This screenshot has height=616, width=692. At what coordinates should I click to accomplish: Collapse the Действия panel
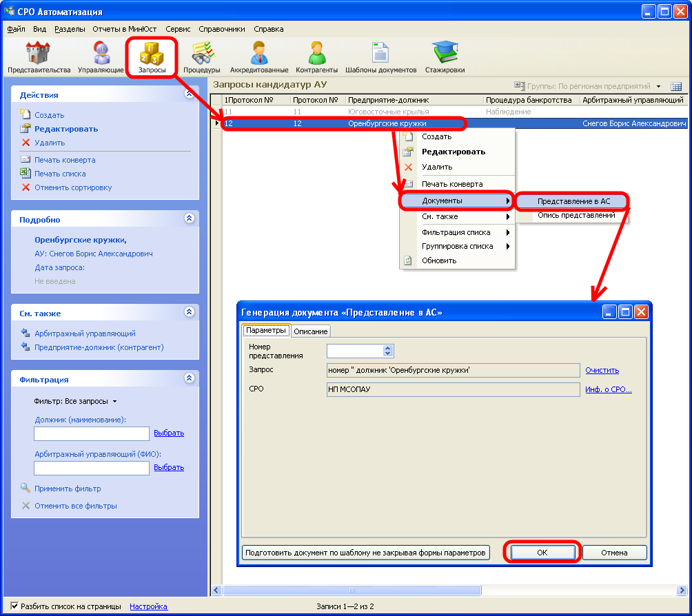point(189,95)
